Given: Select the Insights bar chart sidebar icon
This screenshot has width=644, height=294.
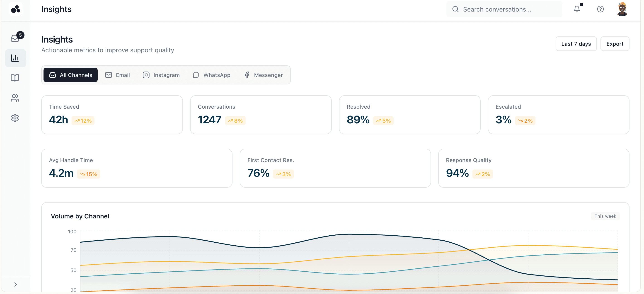Looking at the screenshot, I should click(x=15, y=58).
